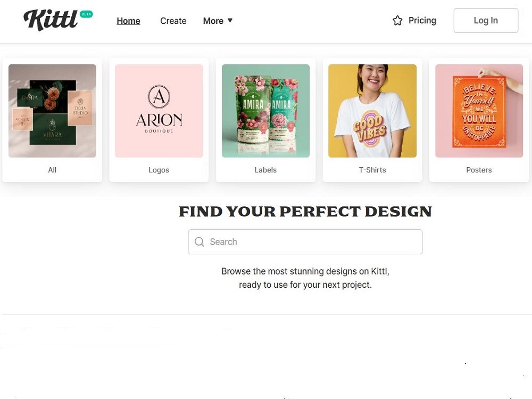Open the Good Vibes T-Shirts thumbnail
The image size is (532, 399).
click(372, 111)
